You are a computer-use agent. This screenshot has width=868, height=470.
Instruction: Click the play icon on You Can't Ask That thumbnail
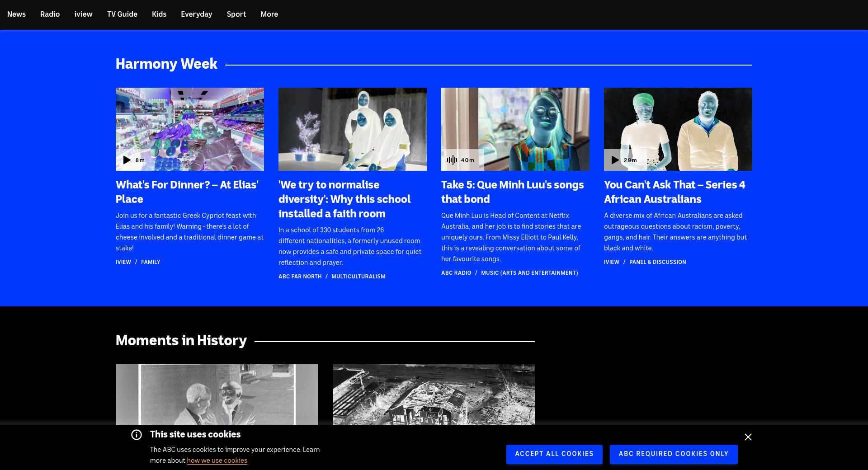point(615,160)
